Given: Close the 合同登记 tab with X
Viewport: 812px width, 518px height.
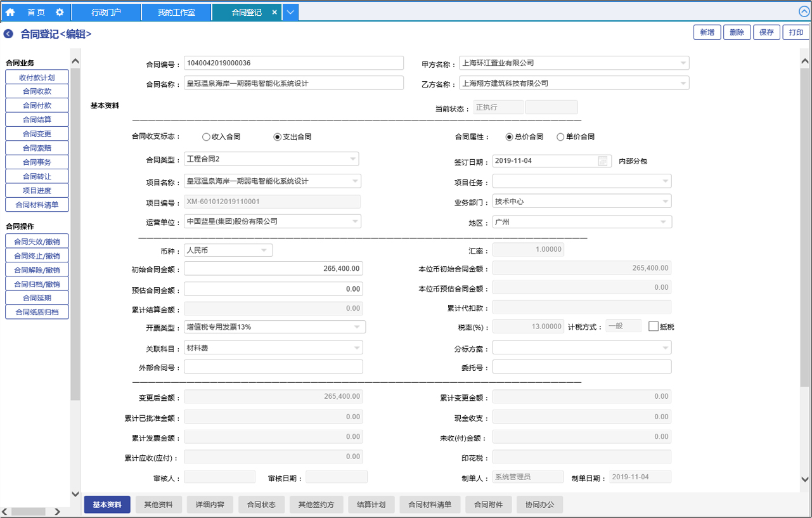Looking at the screenshot, I should pyautogui.click(x=274, y=12).
